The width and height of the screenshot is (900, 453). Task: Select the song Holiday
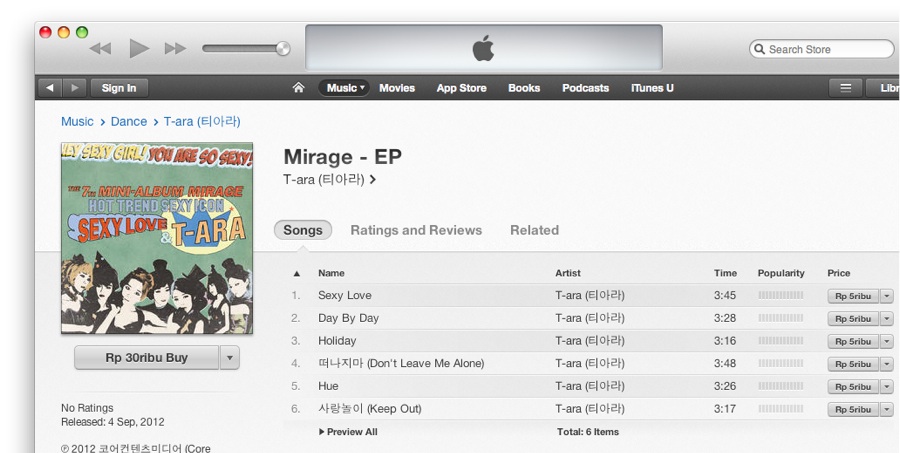(x=337, y=341)
